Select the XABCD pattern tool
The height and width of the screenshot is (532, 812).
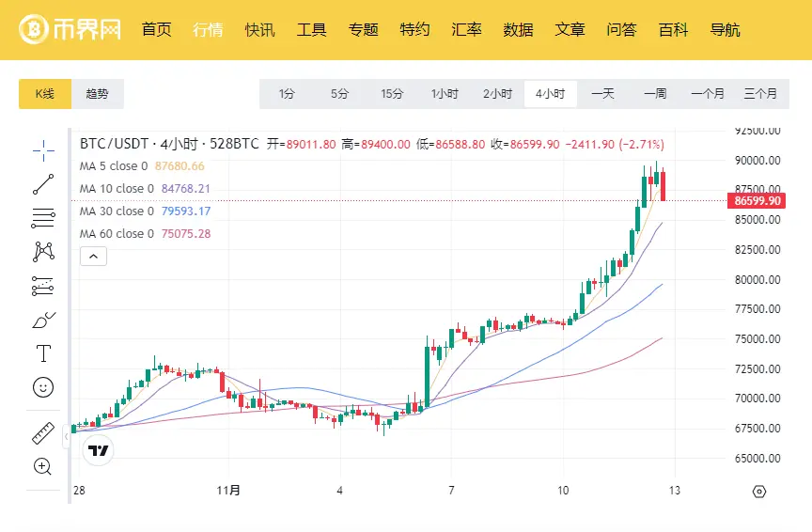point(43,252)
